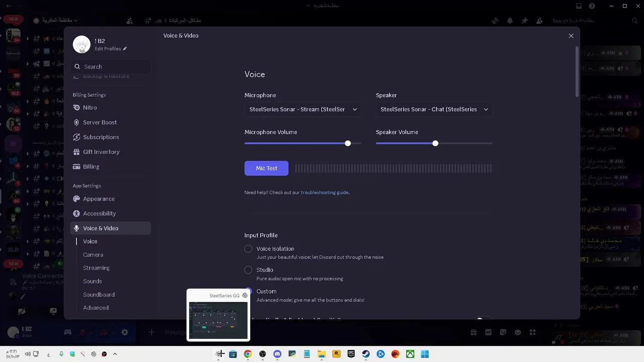Click the Discord icon on the taskbar
Image resolution: width=644 pixels, height=362 pixels.
pos(277,354)
